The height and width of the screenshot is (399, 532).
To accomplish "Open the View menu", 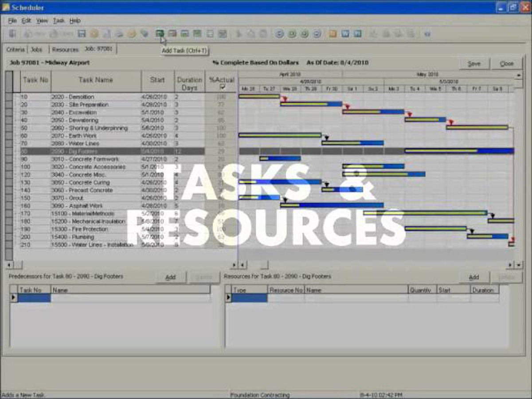I will click(43, 20).
